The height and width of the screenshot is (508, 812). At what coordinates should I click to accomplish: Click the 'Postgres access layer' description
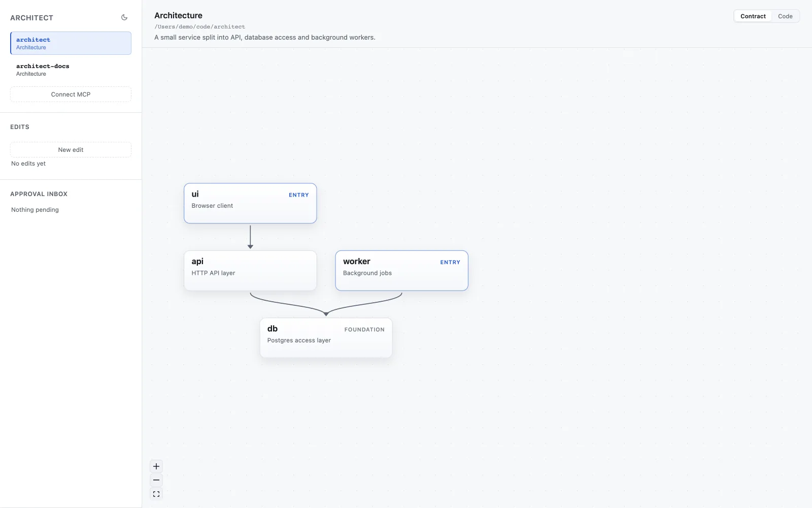coord(299,340)
